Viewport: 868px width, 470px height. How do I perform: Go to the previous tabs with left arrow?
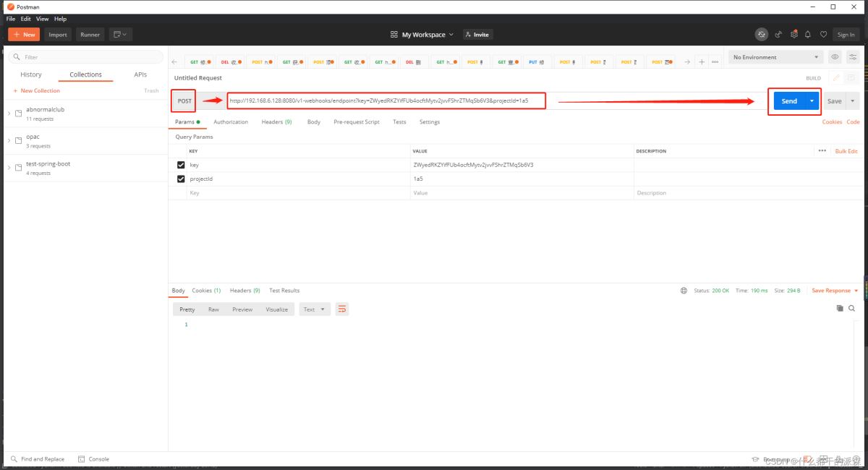coord(174,62)
